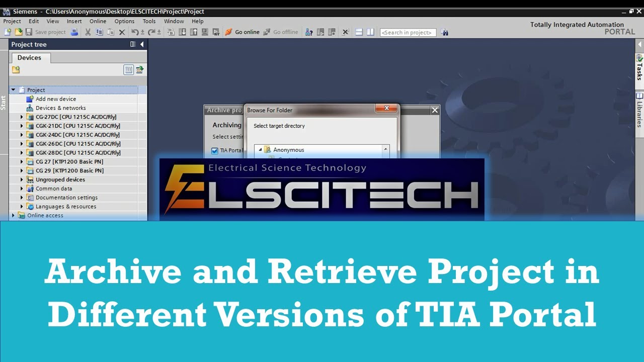Select Anonymous folder in Browse For Folder
This screenshot has width=644, height=362.
coord(288,150)
